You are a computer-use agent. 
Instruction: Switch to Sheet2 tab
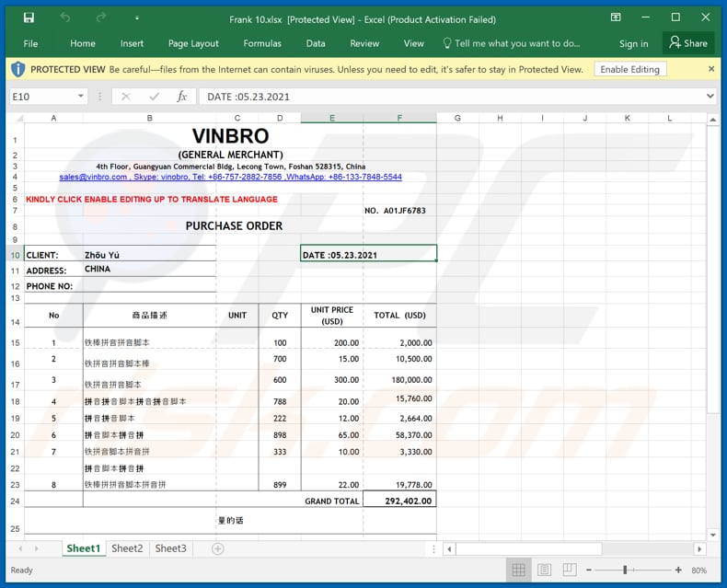pos(127,548)
